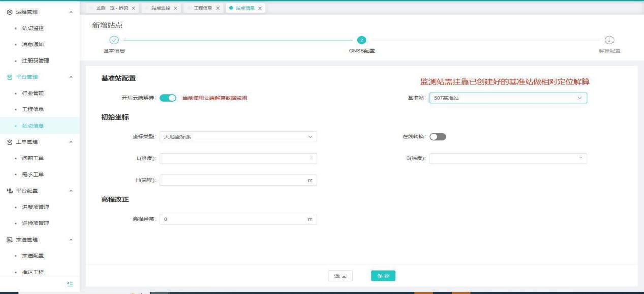Click the 推送管理 section icon

[x=10, y=240]
